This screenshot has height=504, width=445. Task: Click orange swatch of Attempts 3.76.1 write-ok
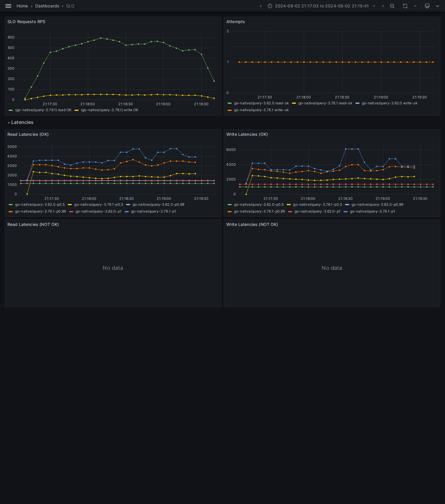click(230, 110)
